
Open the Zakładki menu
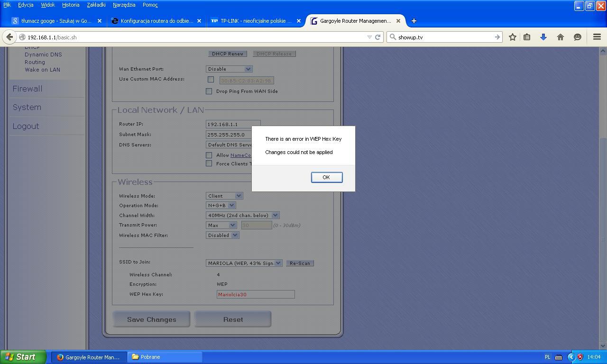click(x=96, y=5)
